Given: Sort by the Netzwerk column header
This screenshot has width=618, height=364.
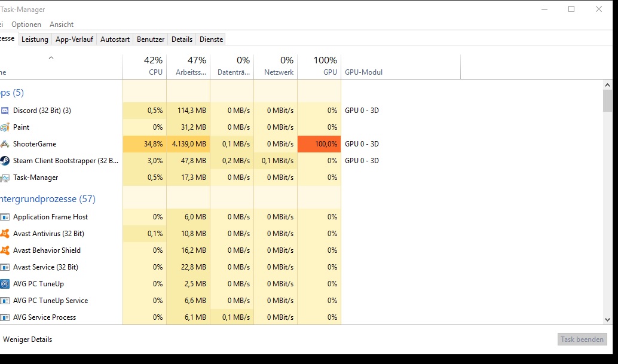Looking at the screenshot, I should click(x=276, y=66).
